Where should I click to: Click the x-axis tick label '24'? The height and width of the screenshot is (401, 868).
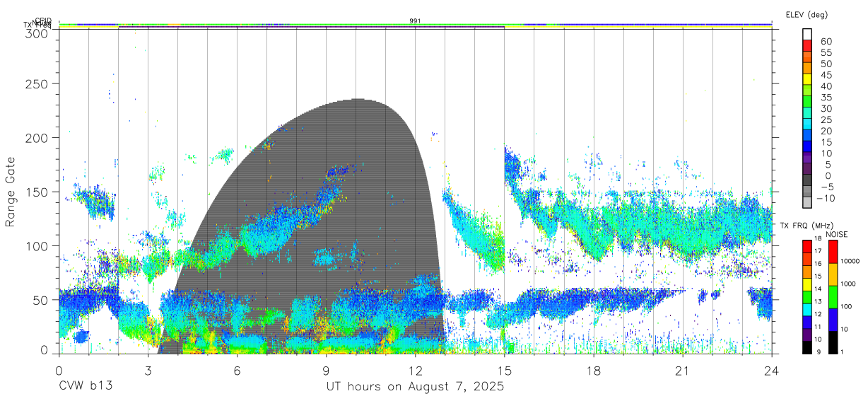[x=772, y=371]
